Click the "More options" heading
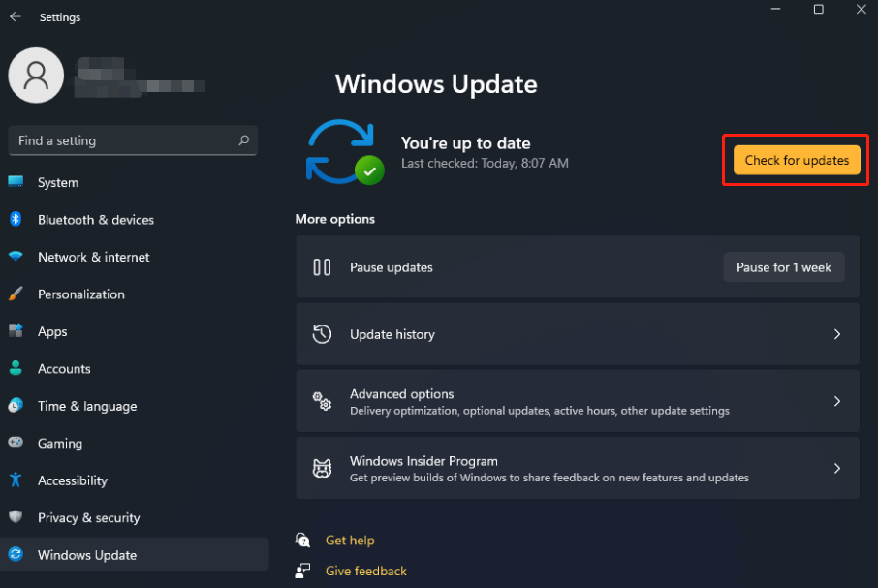 coord(335,219)
